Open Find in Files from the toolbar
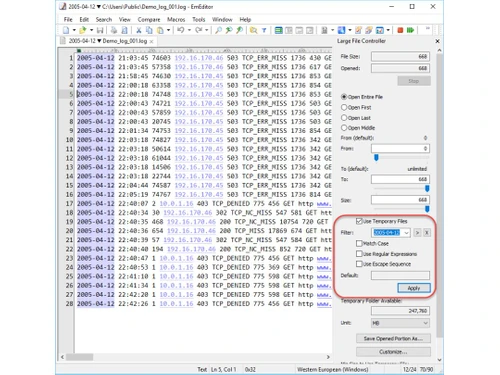 tap(254, 30)
